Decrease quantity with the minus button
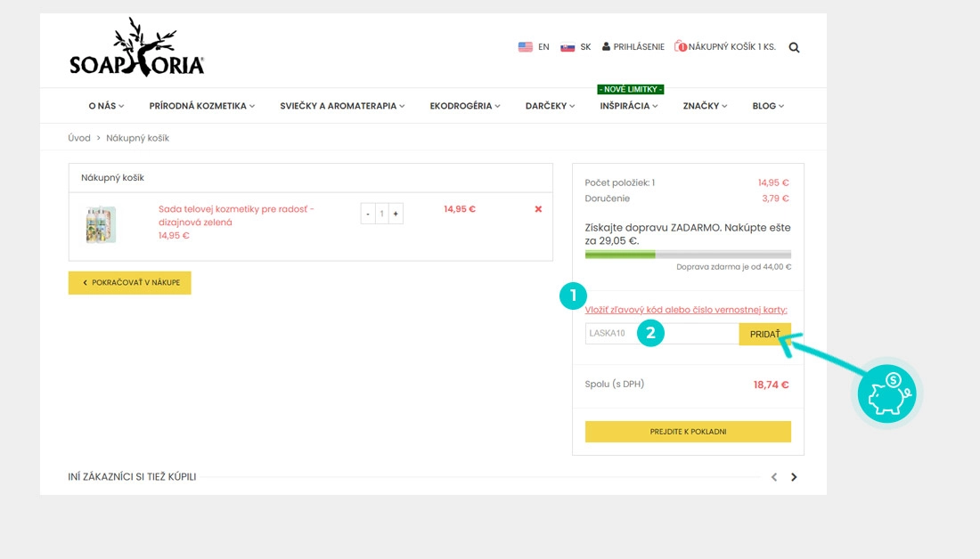 click(x=367, y=214)
